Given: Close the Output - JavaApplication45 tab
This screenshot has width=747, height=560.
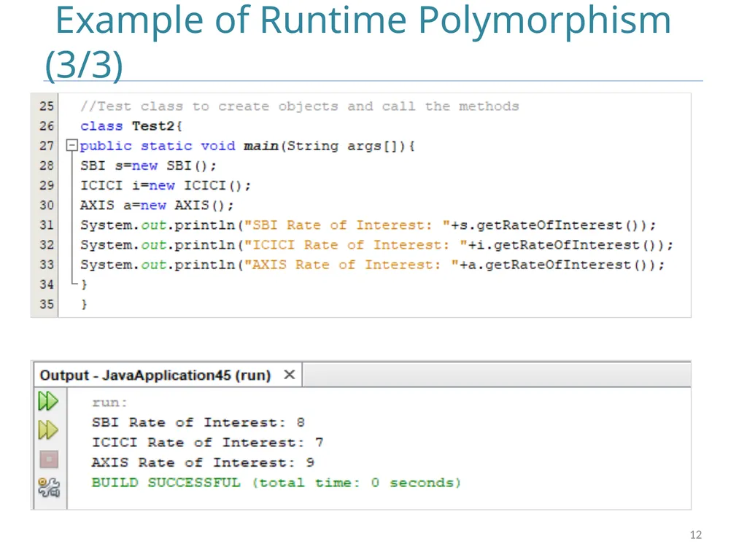Looking at the screenshot, I should pos(289,375).
